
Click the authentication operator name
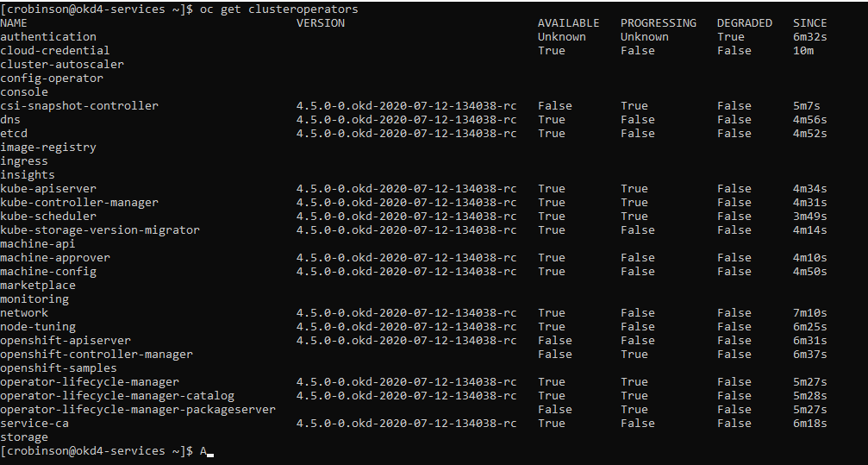pos(48,37)
